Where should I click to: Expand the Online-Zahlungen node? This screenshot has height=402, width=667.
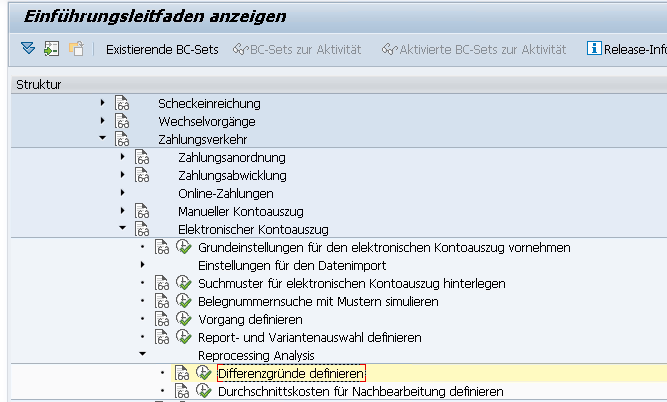coord(122,193)
